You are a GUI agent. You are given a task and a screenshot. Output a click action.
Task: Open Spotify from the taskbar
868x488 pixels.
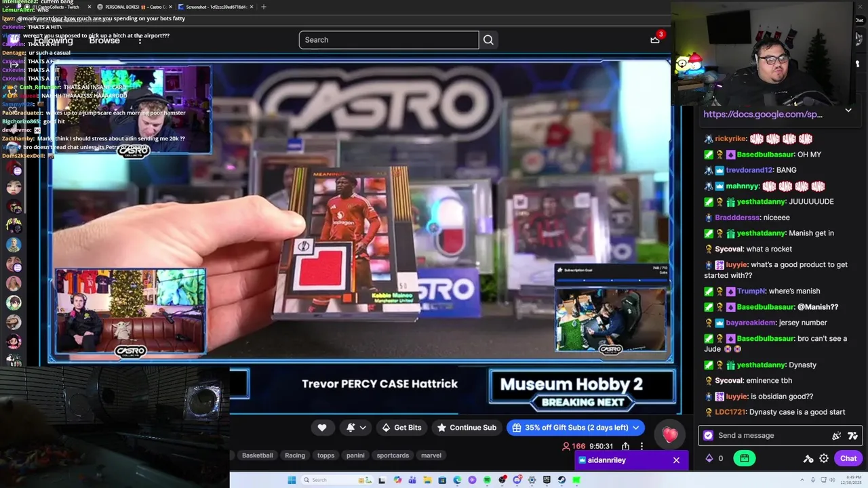(487, 480)
